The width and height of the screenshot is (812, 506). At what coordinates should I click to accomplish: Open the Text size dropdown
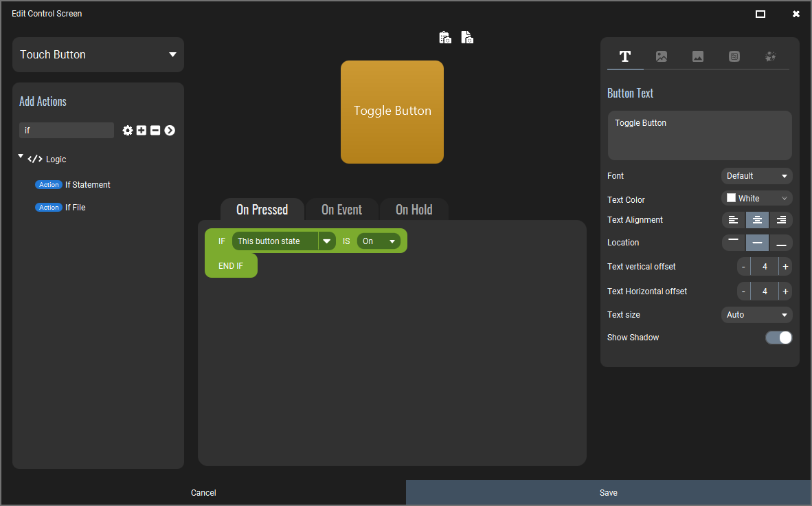[756, 314]
